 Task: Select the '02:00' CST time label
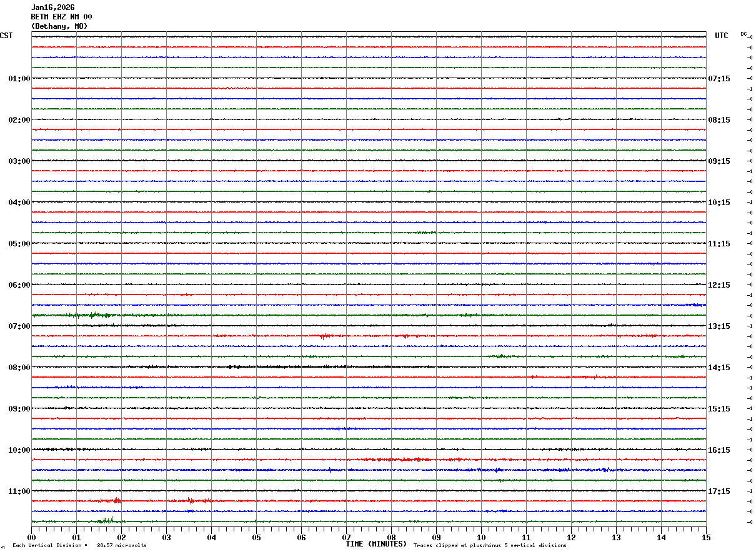19,120
